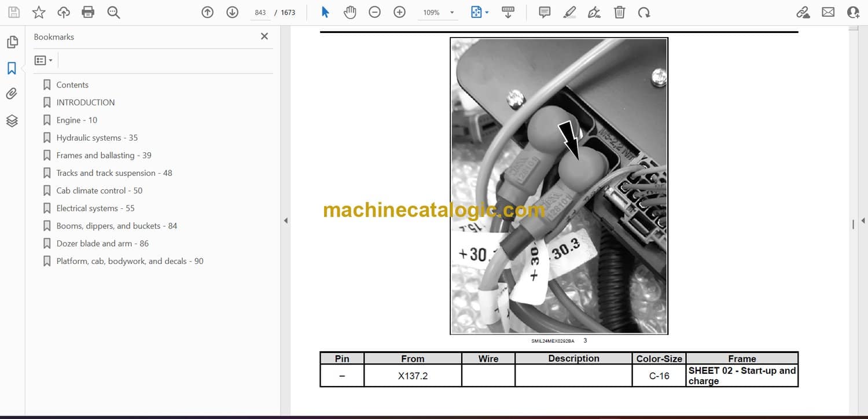
Task: Open the INTRODUCTION bookmark
Action: [86, 102]
